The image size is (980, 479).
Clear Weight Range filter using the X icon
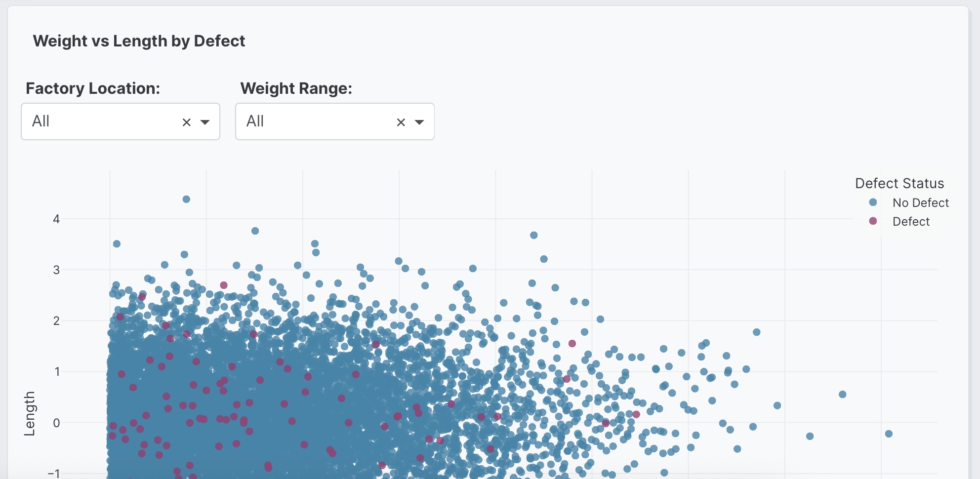(x=400, y=121)
